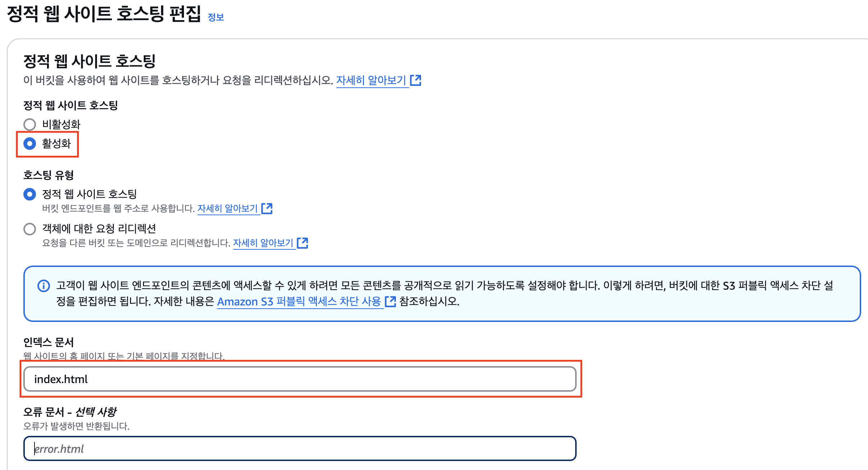
Task: Open 자세히 알아보기 link for bucket endpoint
Action: click(227, 208)
